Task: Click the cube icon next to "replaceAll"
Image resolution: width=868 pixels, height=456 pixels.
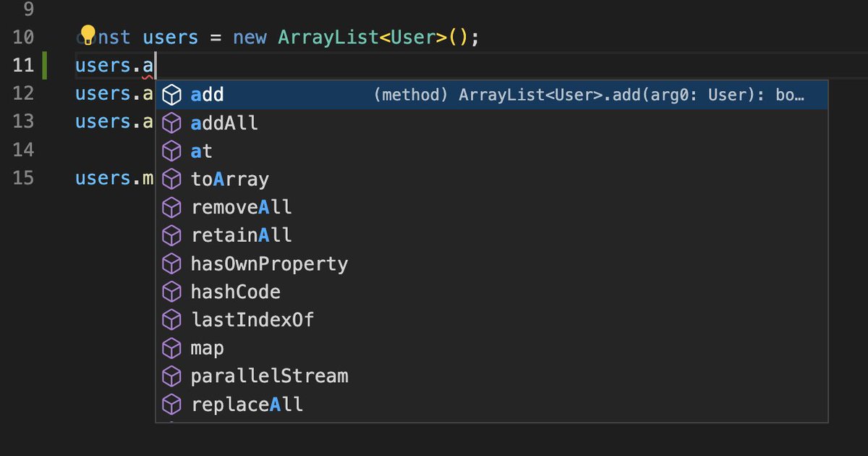Action: pos(171,404)
